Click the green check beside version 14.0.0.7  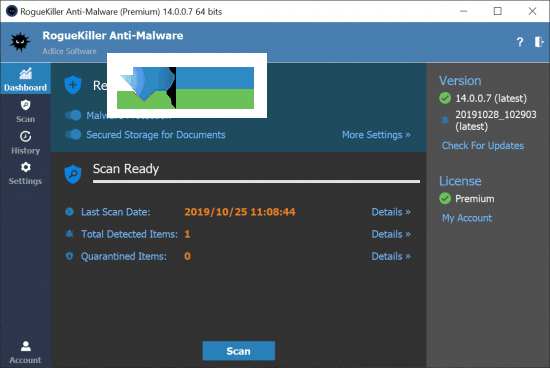coord(445,98)
